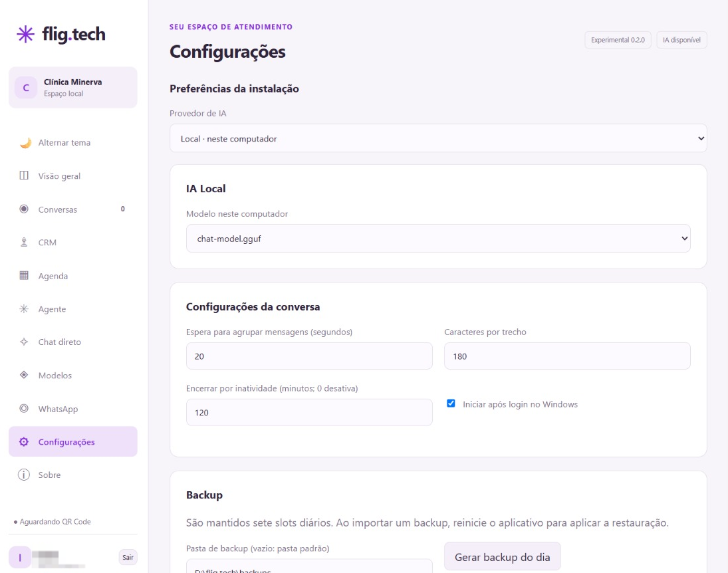Viewport: 728px width, 573px height.
Task: Go to Modelos page
Action: point(73,375)
